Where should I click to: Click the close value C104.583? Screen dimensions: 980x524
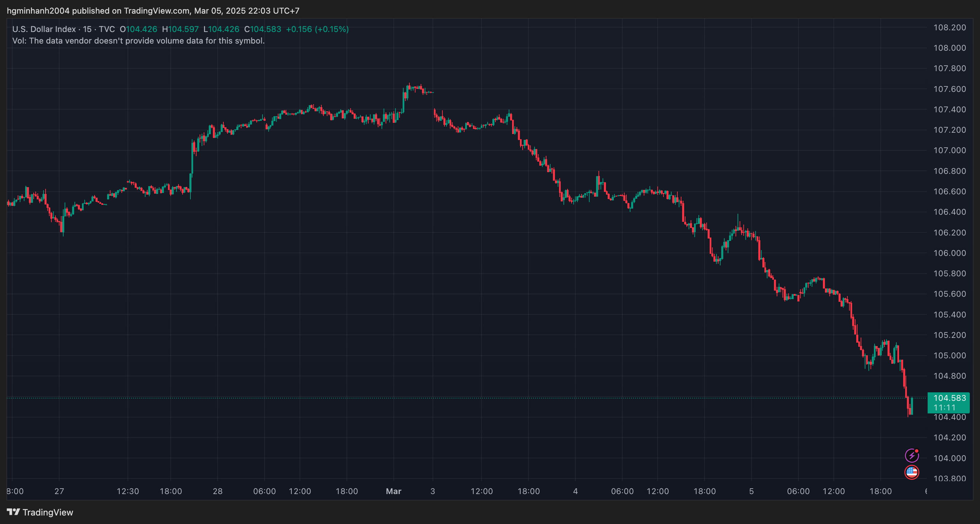263,29
